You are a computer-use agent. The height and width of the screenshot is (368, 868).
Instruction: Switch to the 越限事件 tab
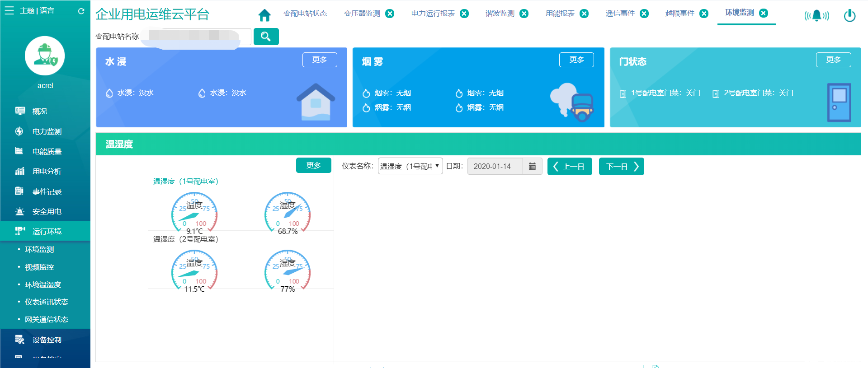point(680,14)
